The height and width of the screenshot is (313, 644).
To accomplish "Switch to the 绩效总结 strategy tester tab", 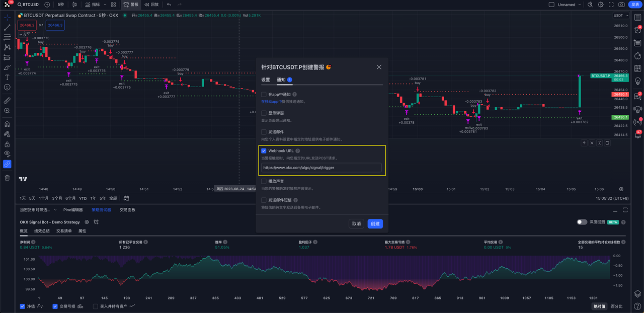I will [42, 230].
